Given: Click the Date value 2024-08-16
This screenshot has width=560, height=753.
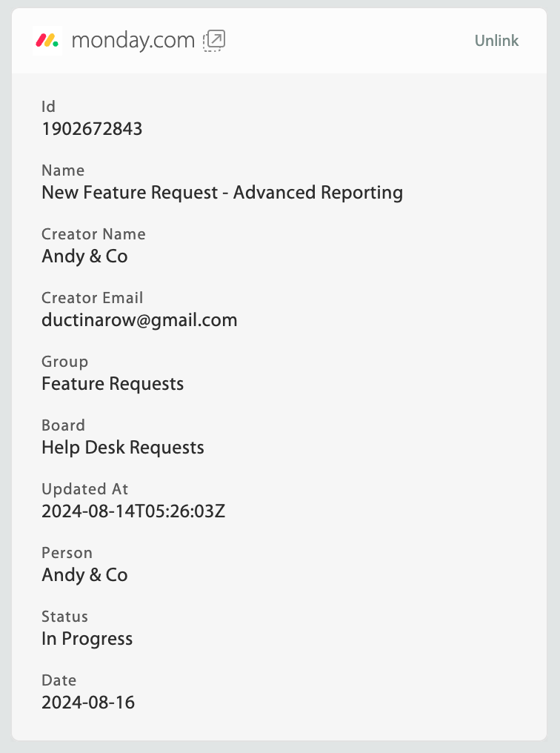Looking at the screenshot, I should click(x=88, y=703).
